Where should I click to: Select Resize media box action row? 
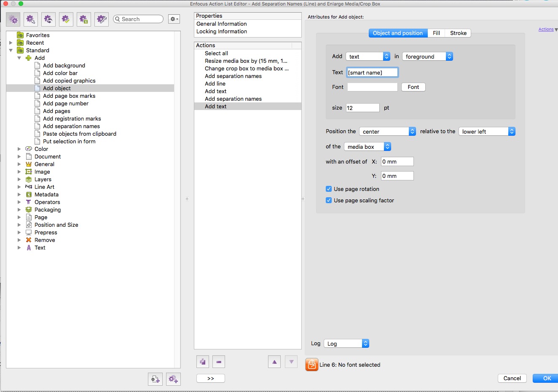pos(248,61)
